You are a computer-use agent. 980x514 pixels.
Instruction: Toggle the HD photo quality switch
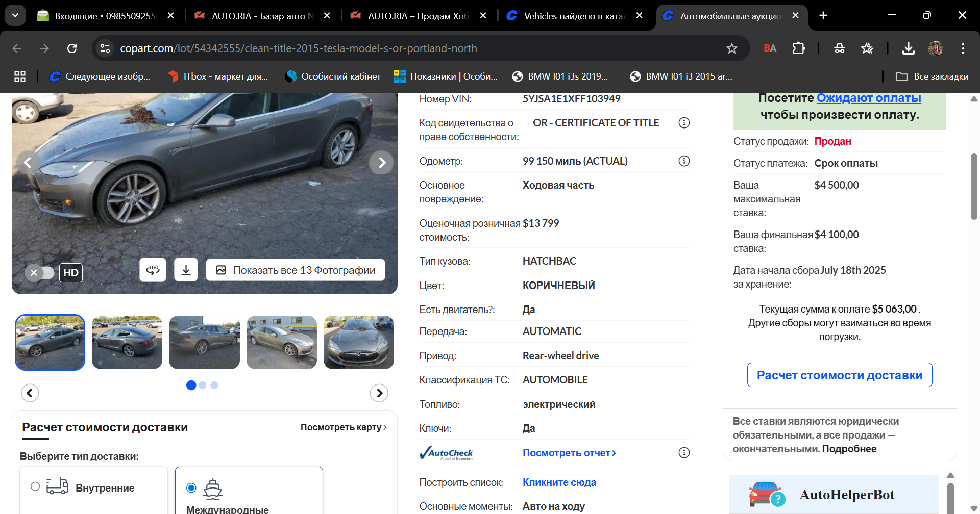click(40, 273)
